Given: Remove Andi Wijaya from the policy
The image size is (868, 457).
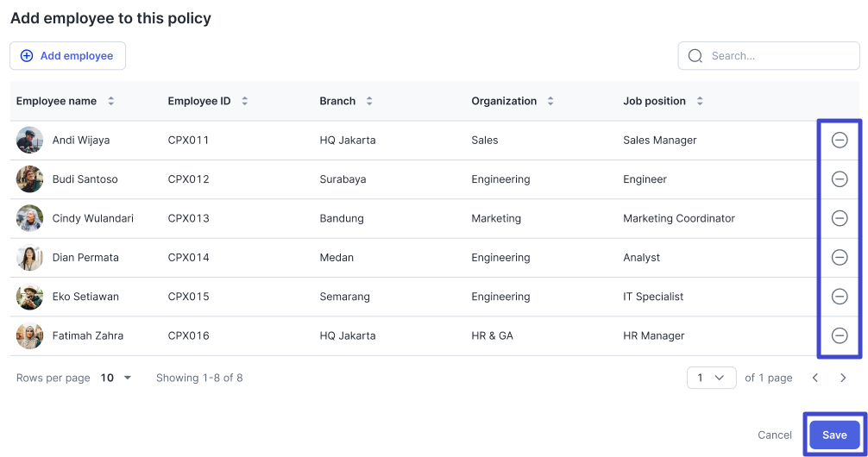Looking at the screenshot, I should [x=840, y=140].
